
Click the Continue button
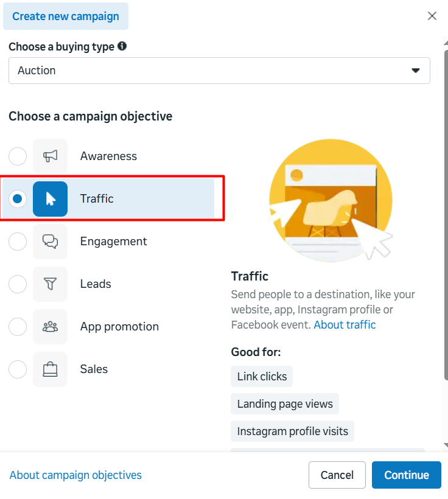point(406,475)
